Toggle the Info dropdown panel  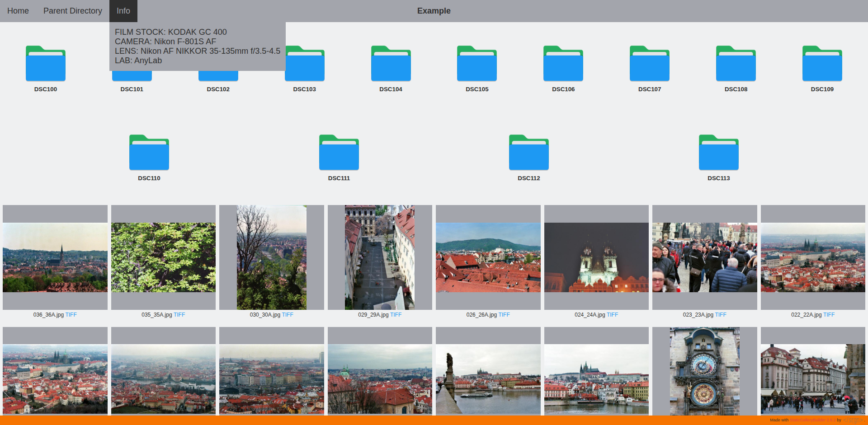tap(123, 11)
